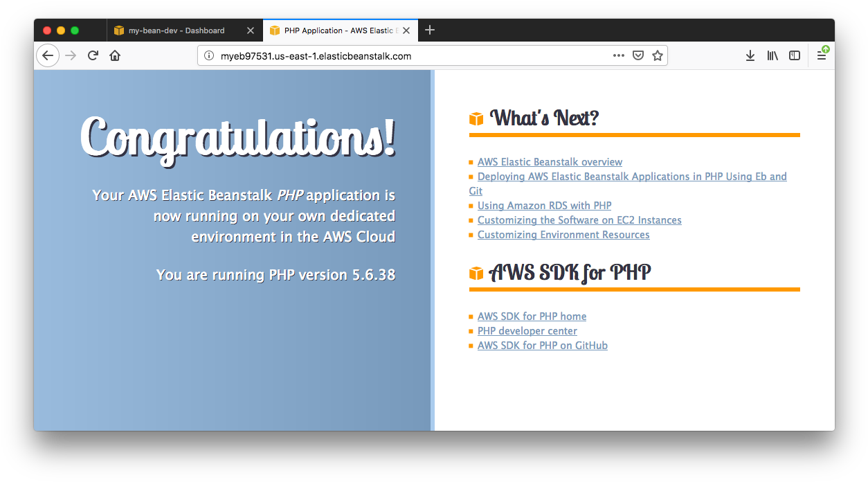868x482 pixels.
Task: Close the my-bean-dev Dashboard tab
Action: point(251,30)
